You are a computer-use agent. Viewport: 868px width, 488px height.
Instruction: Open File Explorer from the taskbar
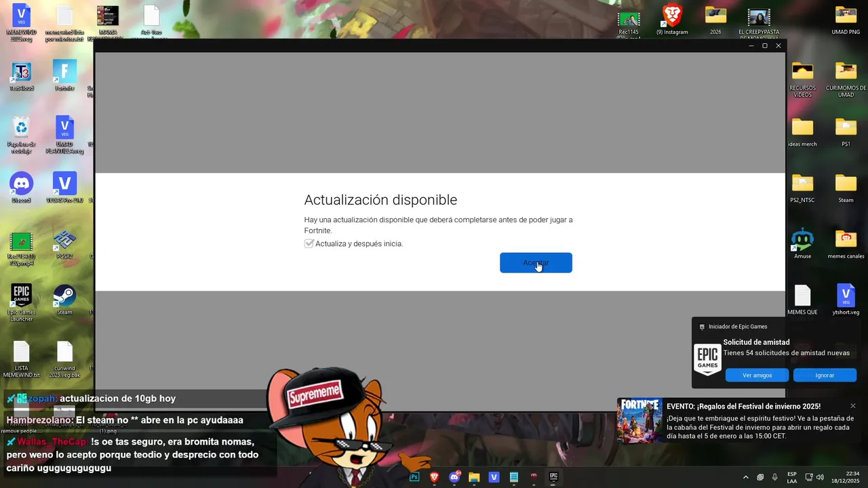[474, 477]
